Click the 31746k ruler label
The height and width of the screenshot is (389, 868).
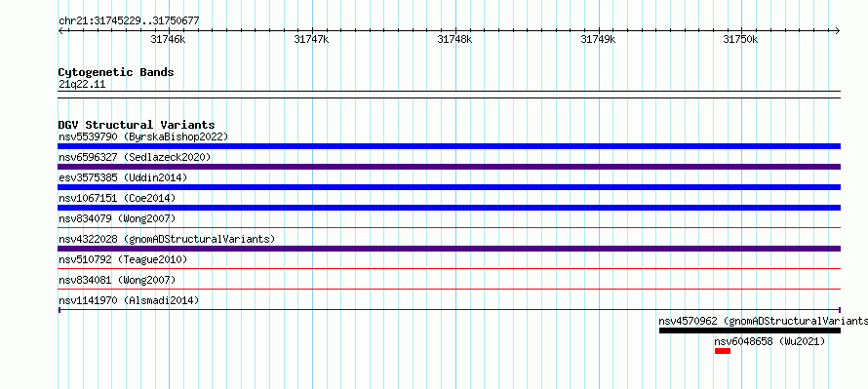(169, 39)
